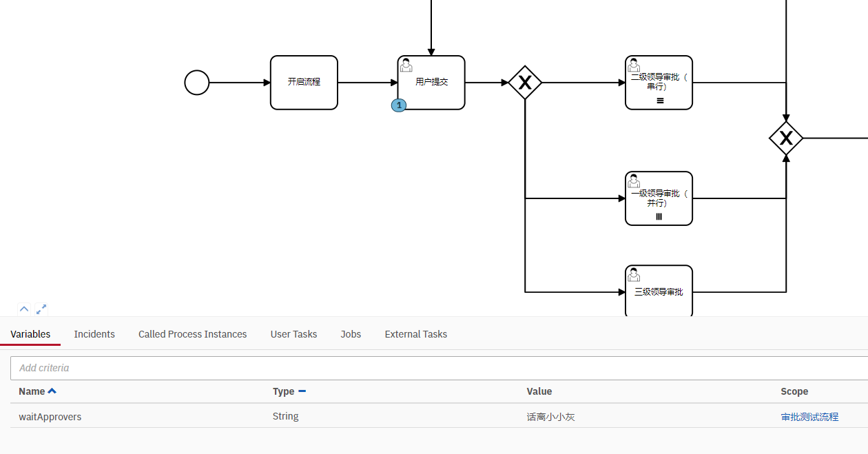Switch to the User Tasks tab

pos(293,334)
